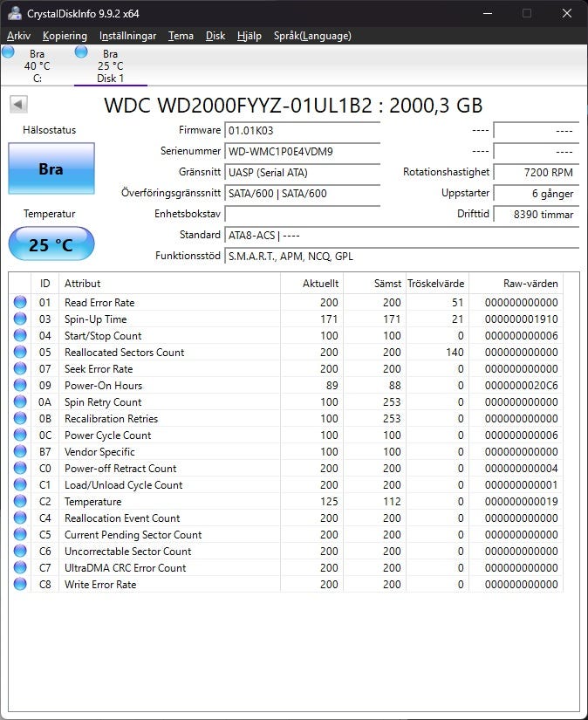Click the Standard field ATA8-ACS
The width and height of the screenshot is (588, 720).
point(401,236)
